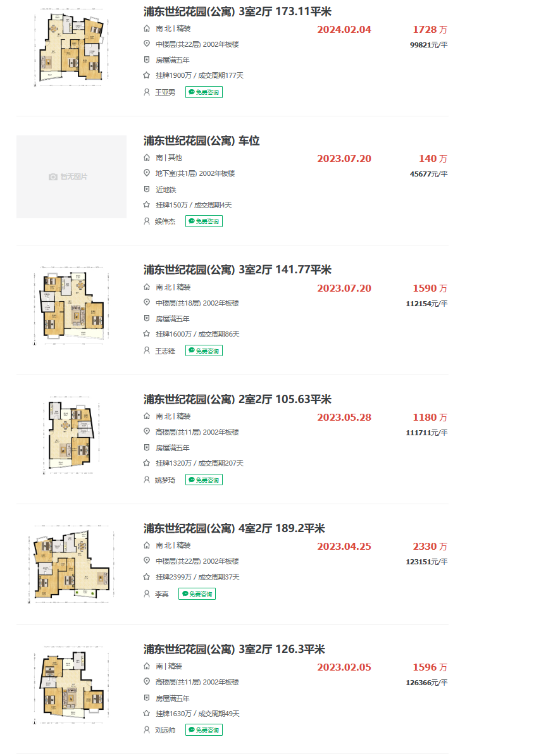The width and height of the screenshot is (534, 756).
Task: Click the location pin icon on 189.2平米 listing
Action: click(147, 561)
